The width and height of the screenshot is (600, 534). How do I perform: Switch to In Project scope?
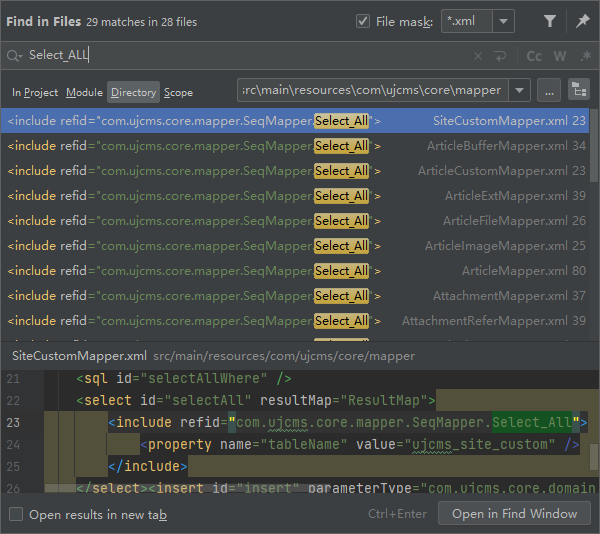35,93
